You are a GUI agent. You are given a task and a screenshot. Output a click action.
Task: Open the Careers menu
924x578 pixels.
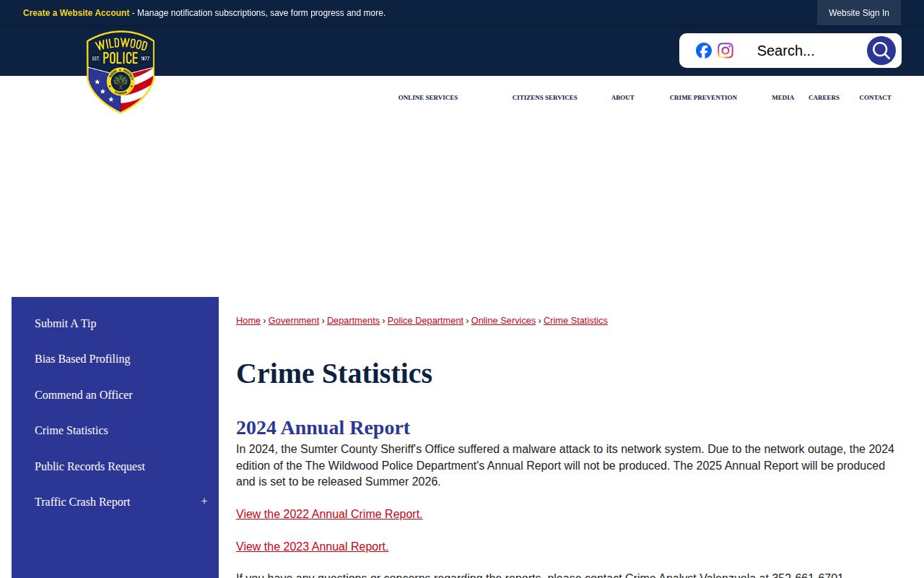point(824,98)
